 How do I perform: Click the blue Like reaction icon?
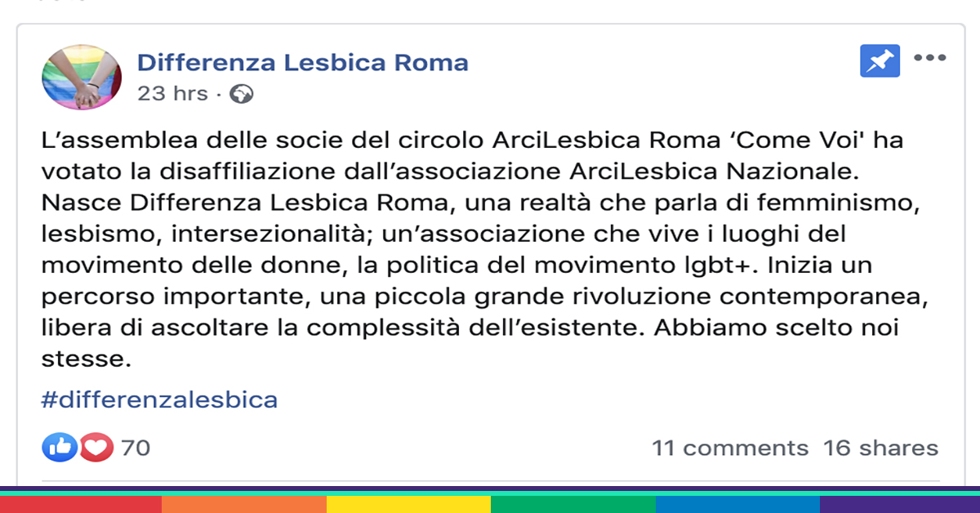[59, 447]
